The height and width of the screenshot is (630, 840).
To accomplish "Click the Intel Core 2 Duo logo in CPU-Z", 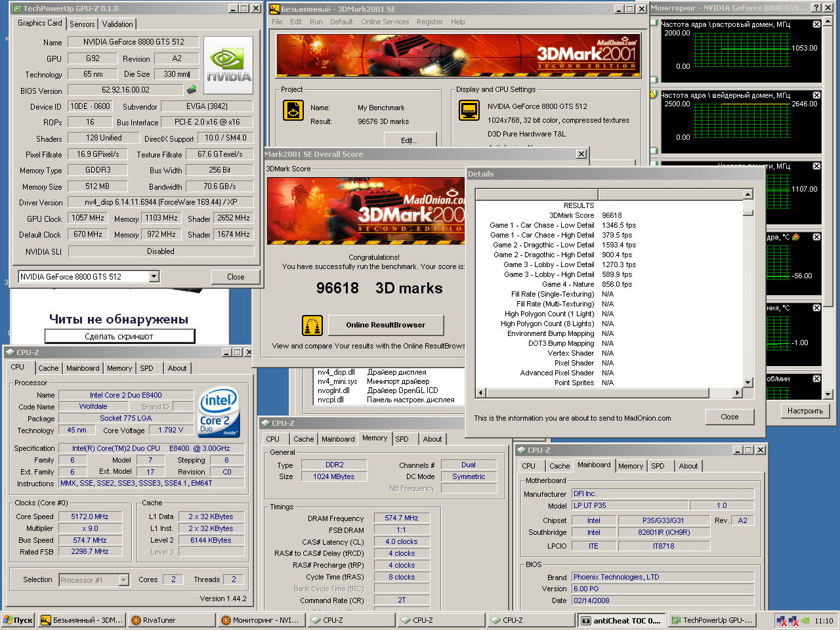I will (219, 411).
